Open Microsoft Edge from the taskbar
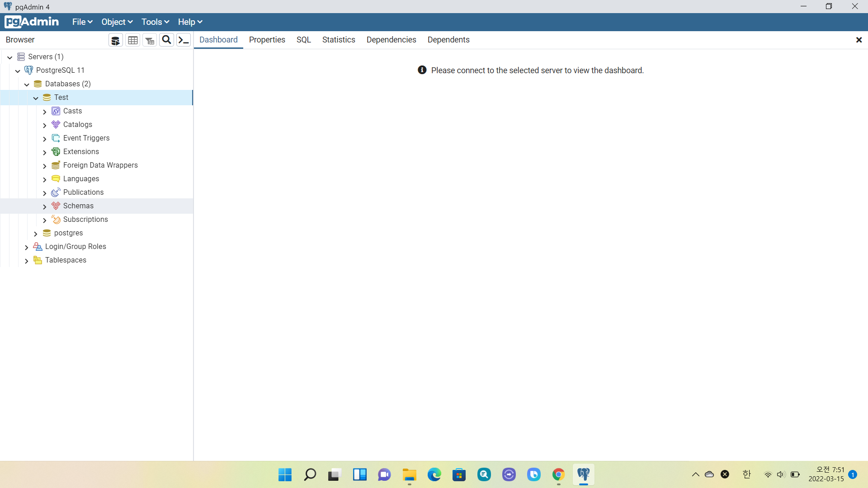This screenshot has width=868, height=488. pos(434,474)
